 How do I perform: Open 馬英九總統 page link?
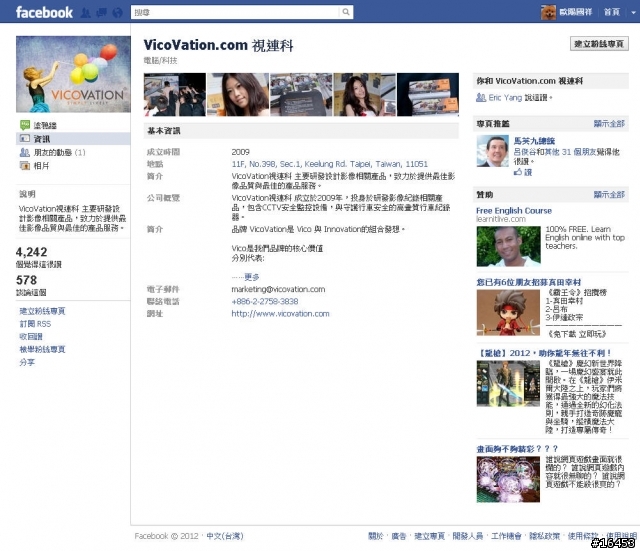[534, 141]
